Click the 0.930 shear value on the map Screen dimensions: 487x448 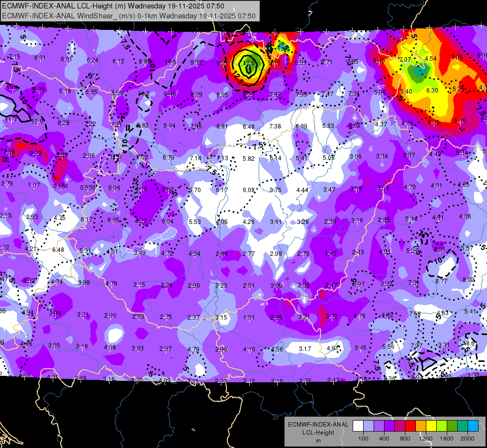coord(88,188)
